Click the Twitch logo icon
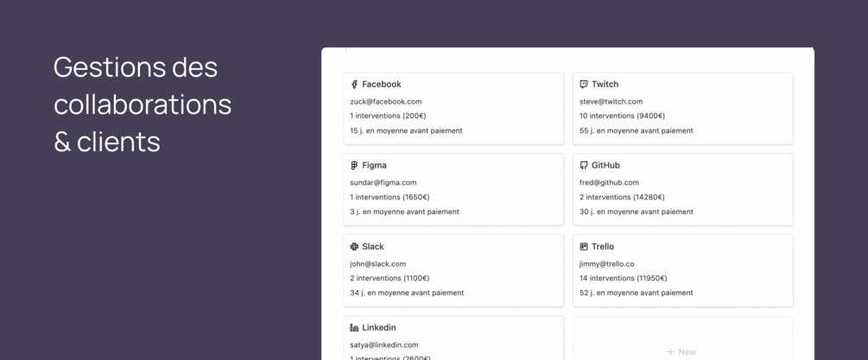This screenshot has width=868, height=360. [x=584, y=85]
